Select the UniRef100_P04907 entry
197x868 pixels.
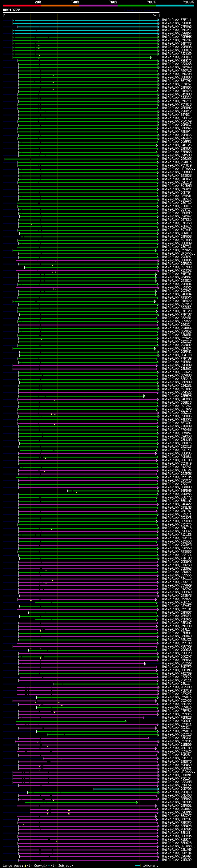[x=177, y=277]
